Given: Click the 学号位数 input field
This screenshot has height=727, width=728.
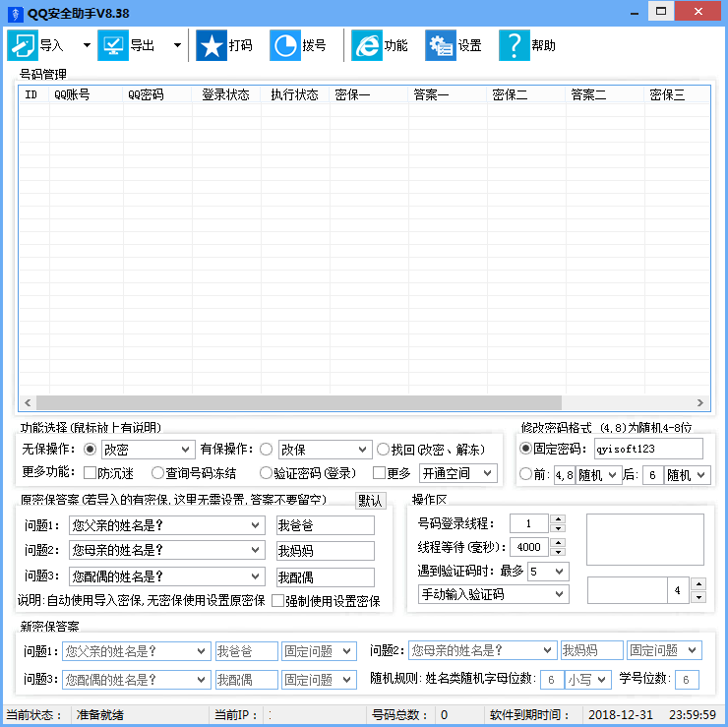Looking at the screenshot, I should (x=687, y=680).
